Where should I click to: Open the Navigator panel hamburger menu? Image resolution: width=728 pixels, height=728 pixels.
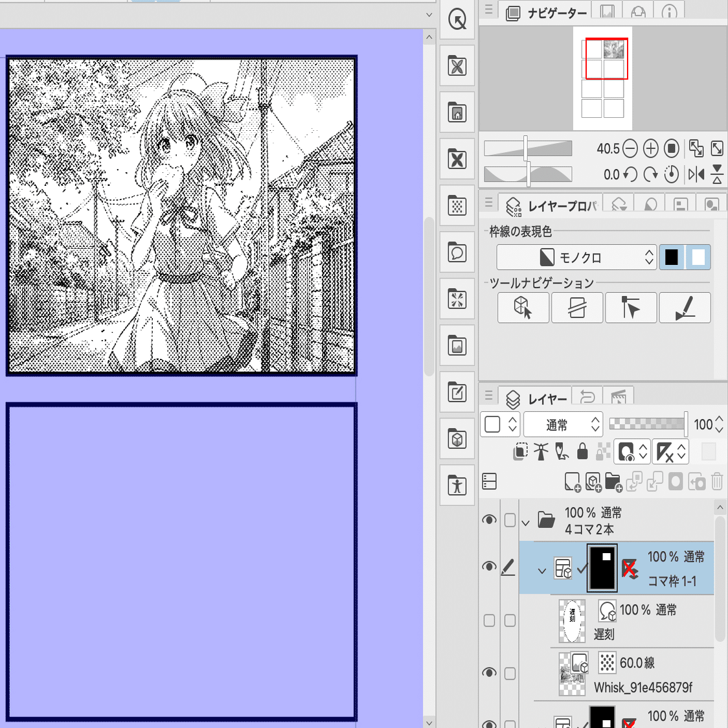[x=488, y=9]
